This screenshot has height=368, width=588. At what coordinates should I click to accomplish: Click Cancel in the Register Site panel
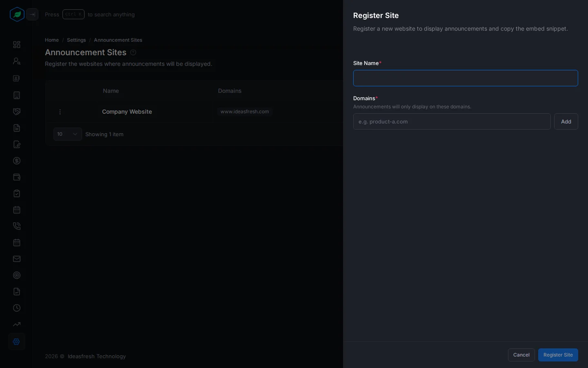pos(521,355)
